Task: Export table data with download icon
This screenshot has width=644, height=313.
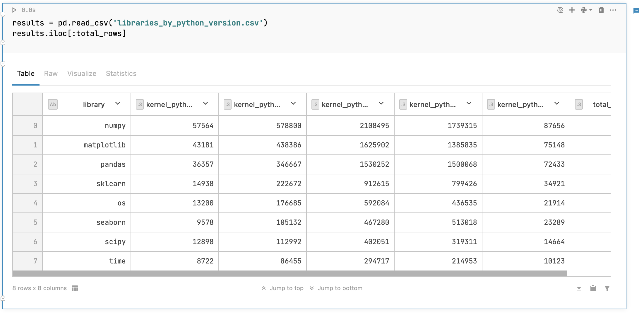Action: coord(579,288)
